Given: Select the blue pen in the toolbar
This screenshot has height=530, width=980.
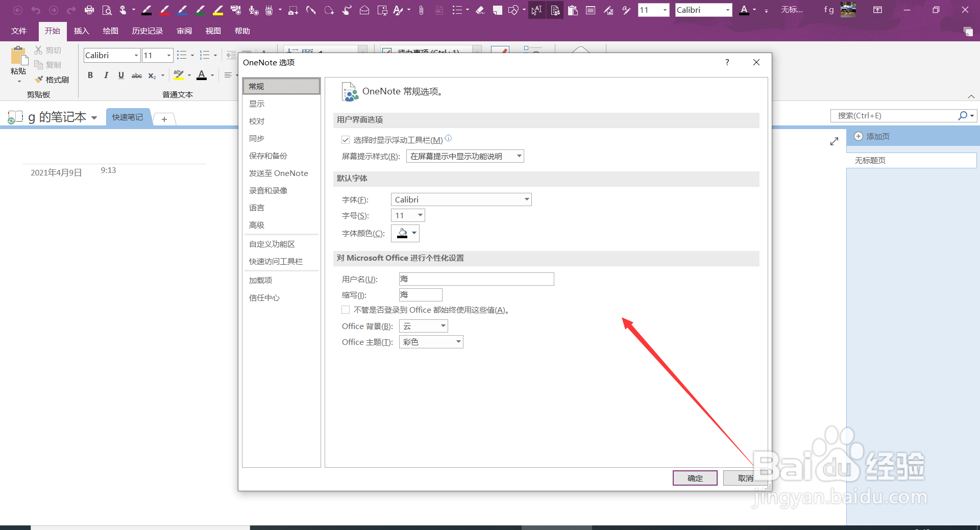Looking at the screenshot, I should (182, 10).
